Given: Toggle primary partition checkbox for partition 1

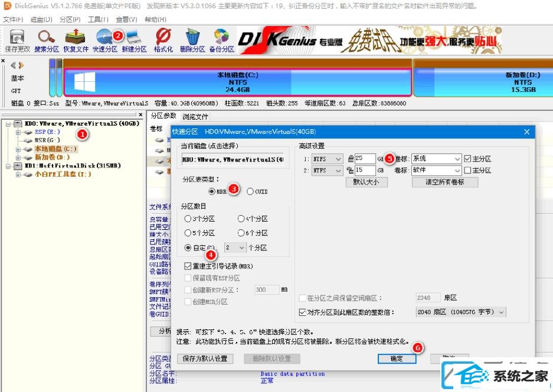Looking at the screenshot, I should point(468,159).
